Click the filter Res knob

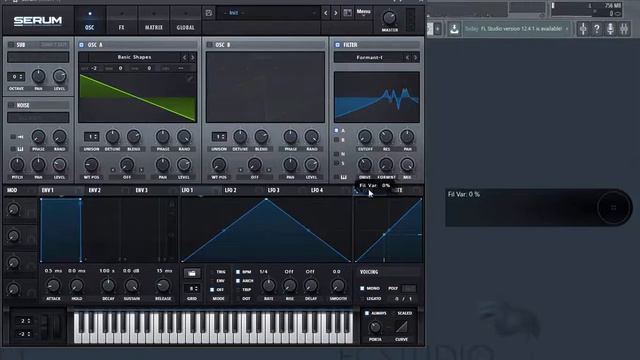point(386,137)
